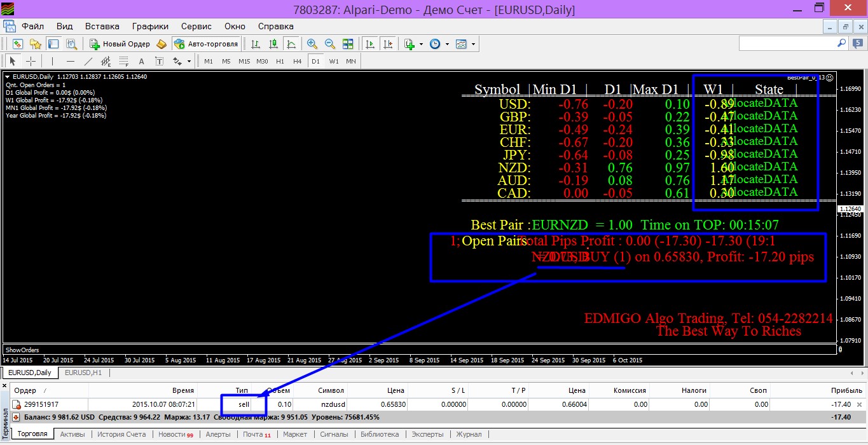
Task: Open the Новости terminal tab
Action: coord(176,434)
